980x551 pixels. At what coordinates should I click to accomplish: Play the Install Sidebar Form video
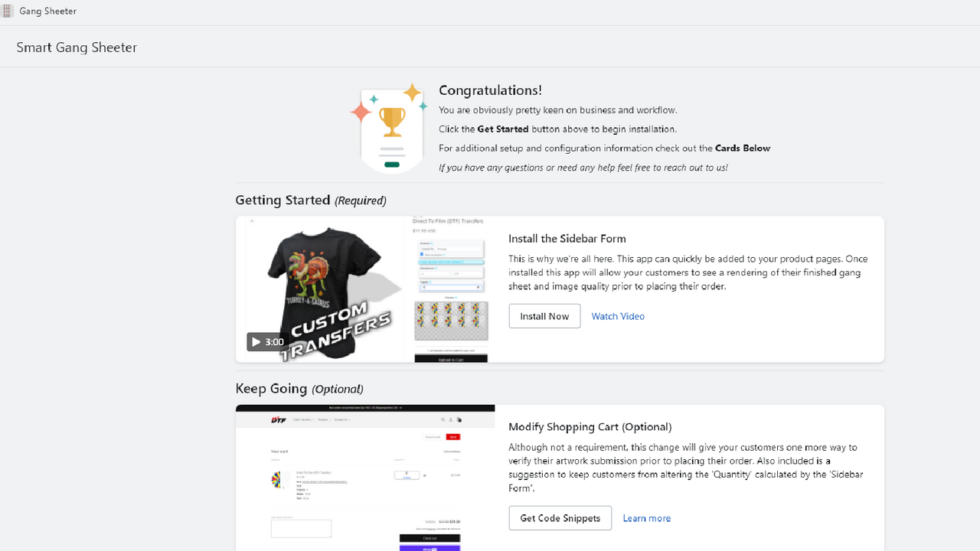coord(256,342)
